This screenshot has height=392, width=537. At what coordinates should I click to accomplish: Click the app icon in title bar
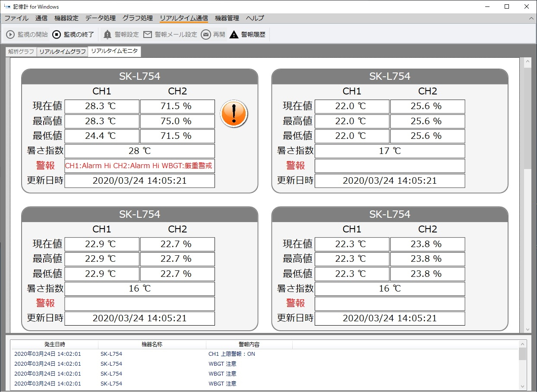pos(7,7)
